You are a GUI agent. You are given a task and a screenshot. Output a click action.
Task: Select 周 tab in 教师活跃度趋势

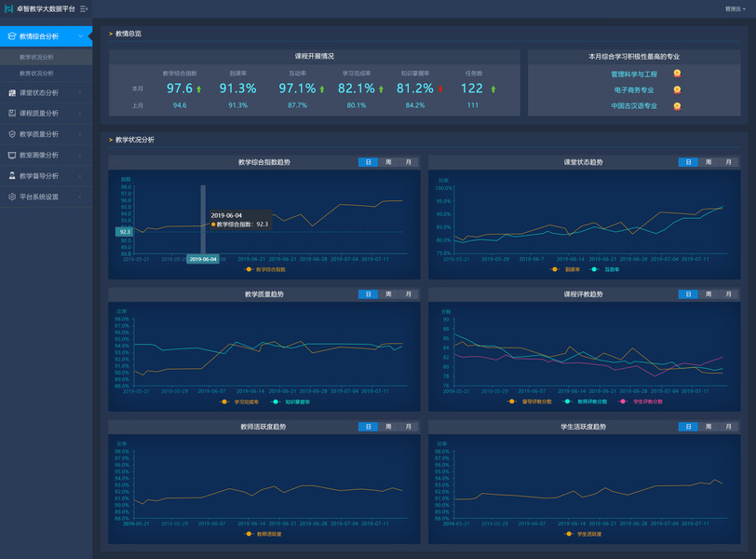coord(388,427)
